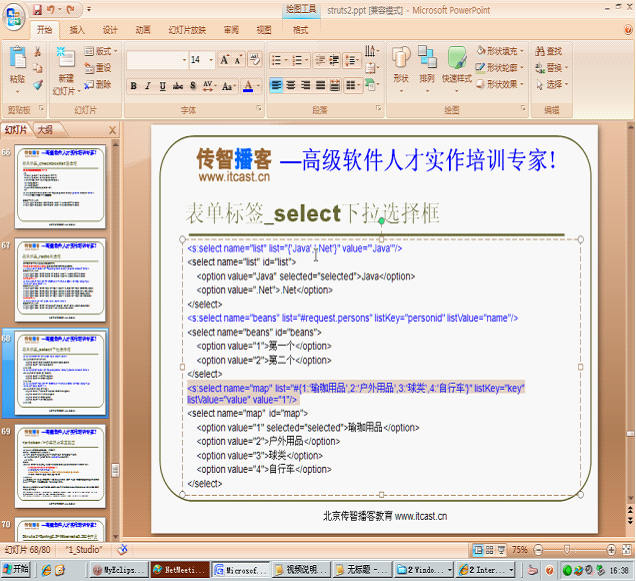Screen dimensions: 636x581
Task: Open the 版式 layout dropdown
Action: coord(99,51)
